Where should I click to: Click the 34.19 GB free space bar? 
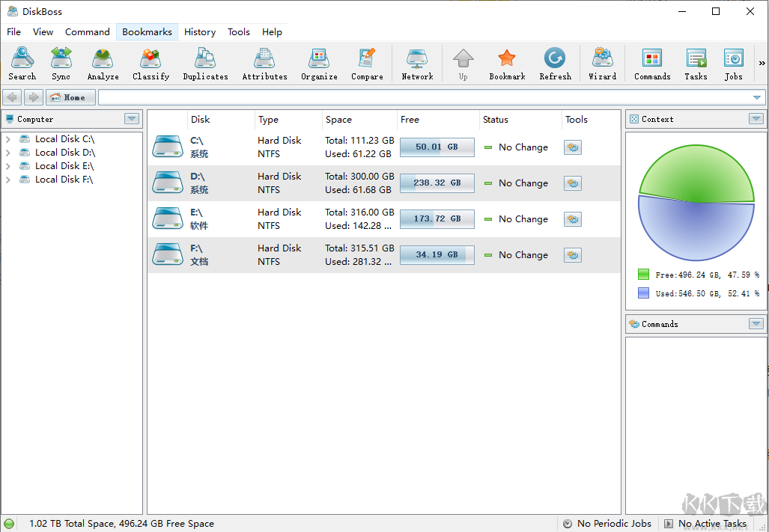point(437,254)
